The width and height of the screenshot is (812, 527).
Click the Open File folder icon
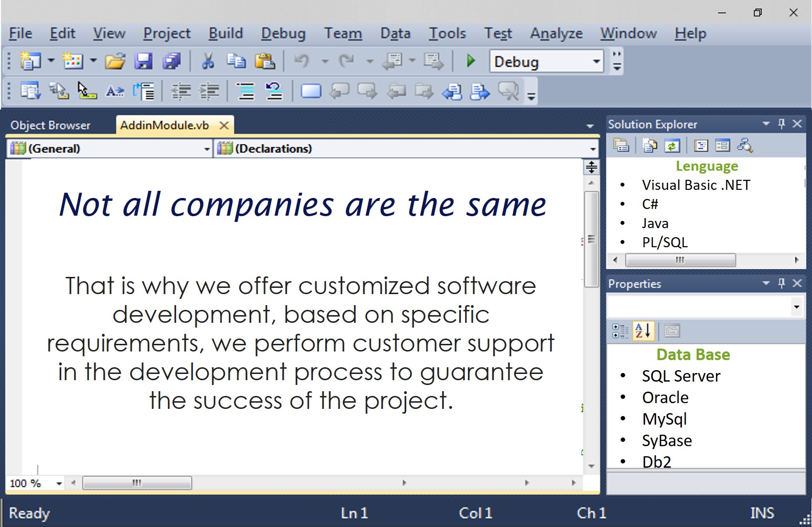[x=115, y=61]
